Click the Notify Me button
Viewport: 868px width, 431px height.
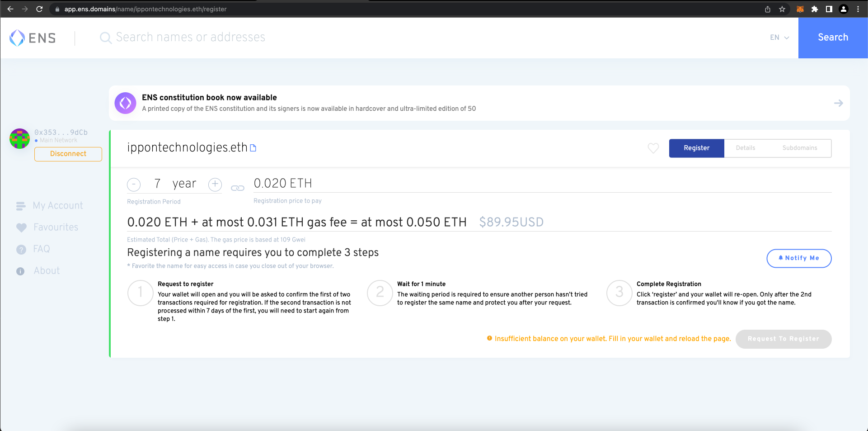pyautogui.click(x=799, y=258)
